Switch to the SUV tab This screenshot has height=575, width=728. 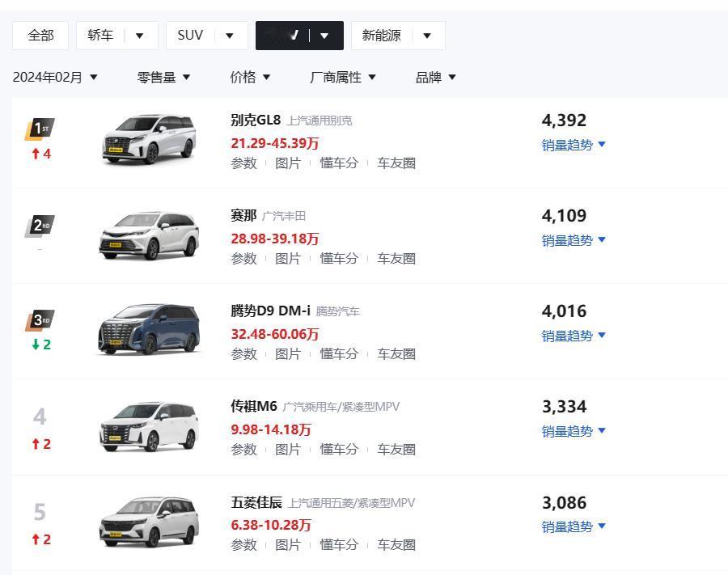click(x=190, y=36)
